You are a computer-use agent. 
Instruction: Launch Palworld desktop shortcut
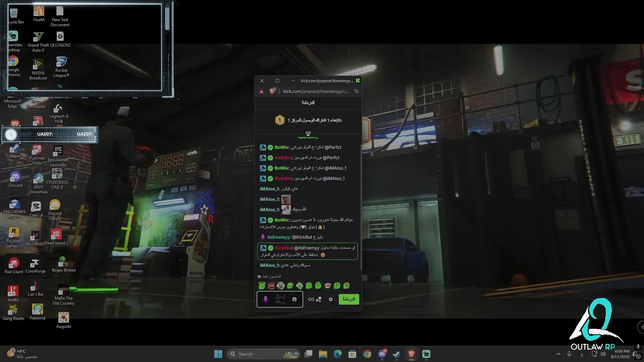(37, 312)
